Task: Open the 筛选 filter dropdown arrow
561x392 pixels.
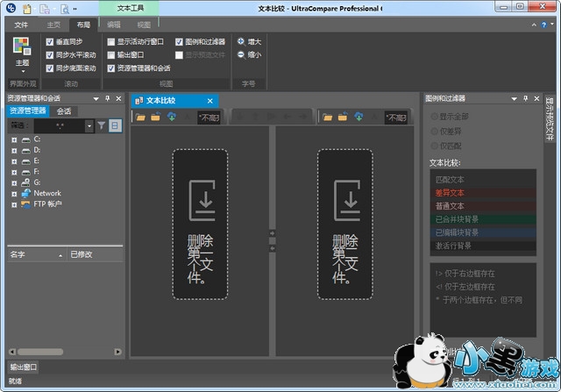Action: [89, 126]
